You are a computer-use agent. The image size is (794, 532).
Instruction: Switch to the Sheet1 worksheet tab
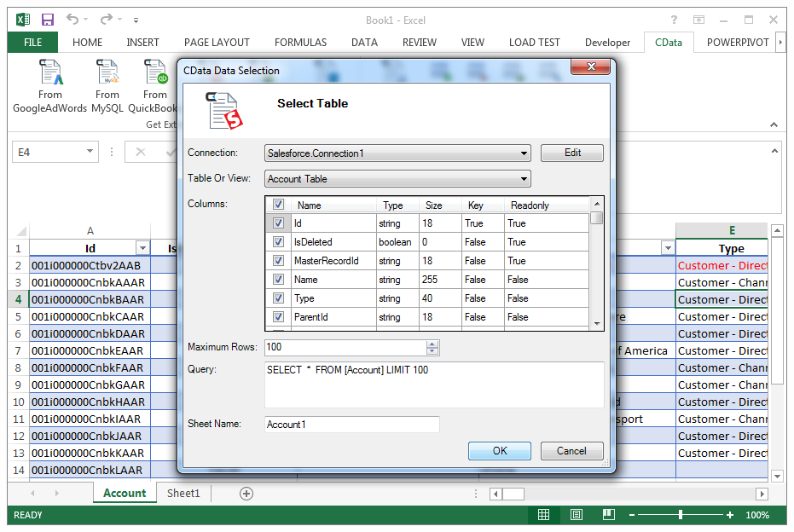(183, 494)
